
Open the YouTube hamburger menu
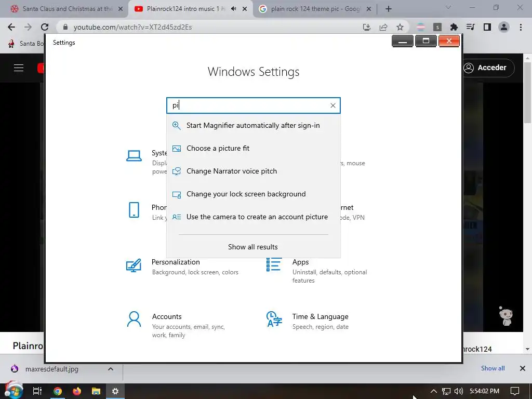click(x=19, y=68)
